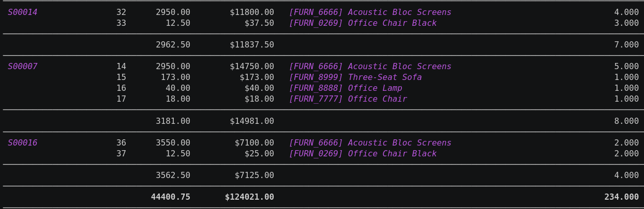644x209 pixels.
Task: Click the $11837.50 subtotal value
Action: 252,45
